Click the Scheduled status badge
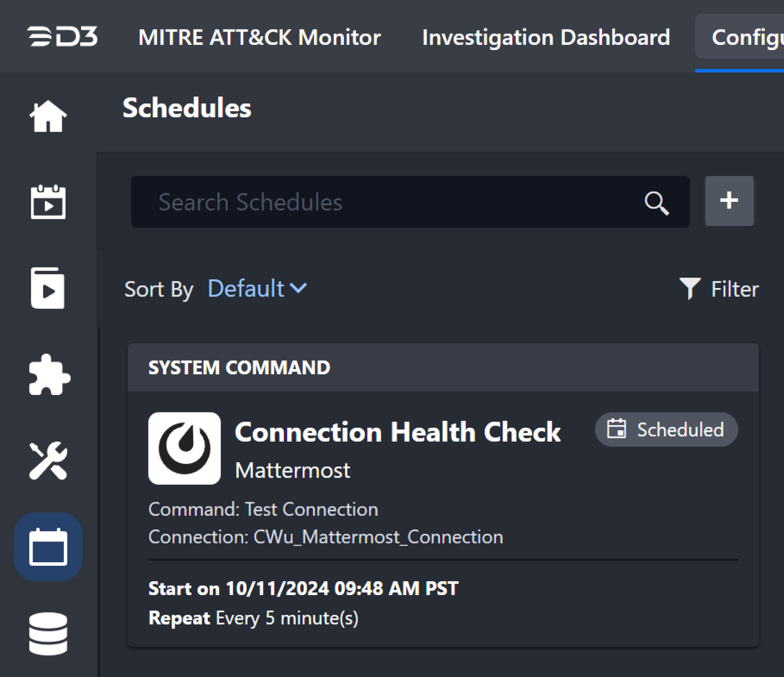Image resolution: width=784 pixels, height=677 pixels. point(666,430)
